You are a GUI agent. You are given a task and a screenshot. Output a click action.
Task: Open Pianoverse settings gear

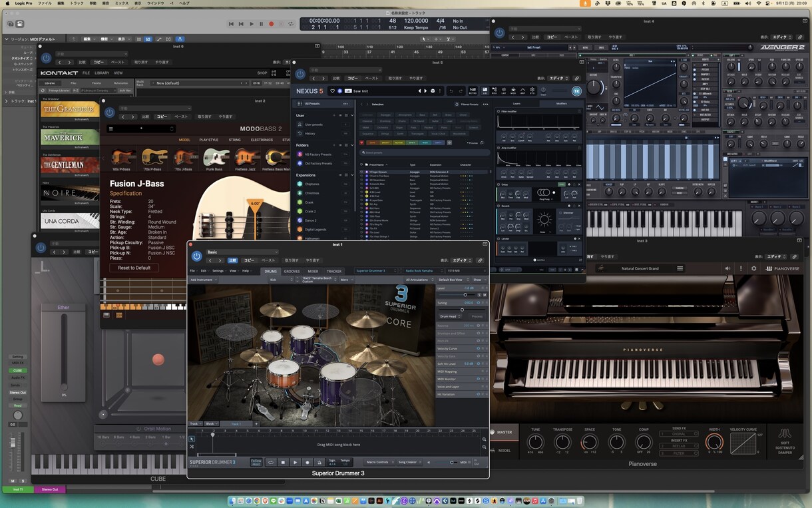(754, 268)
